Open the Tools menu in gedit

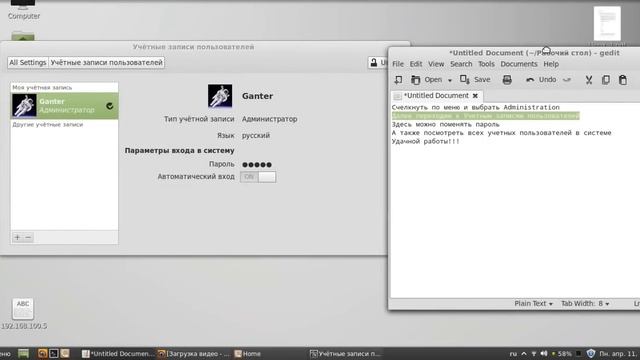coord(486,64)
